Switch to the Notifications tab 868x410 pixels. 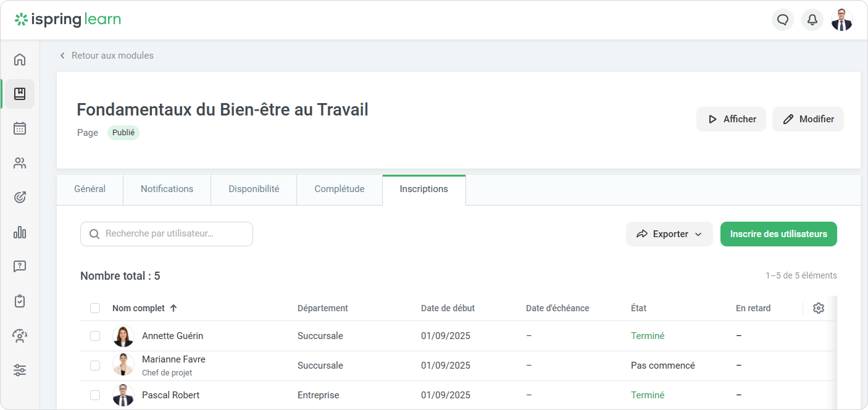coord(167,189)
